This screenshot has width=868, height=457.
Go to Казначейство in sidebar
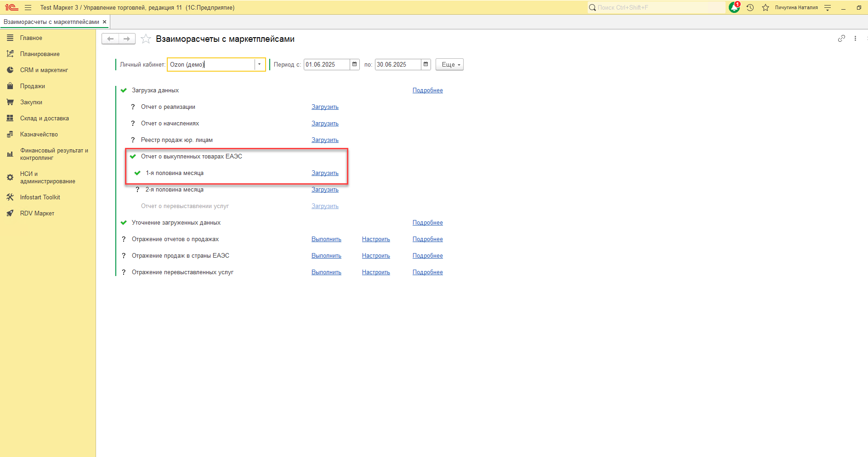[39, 134]
